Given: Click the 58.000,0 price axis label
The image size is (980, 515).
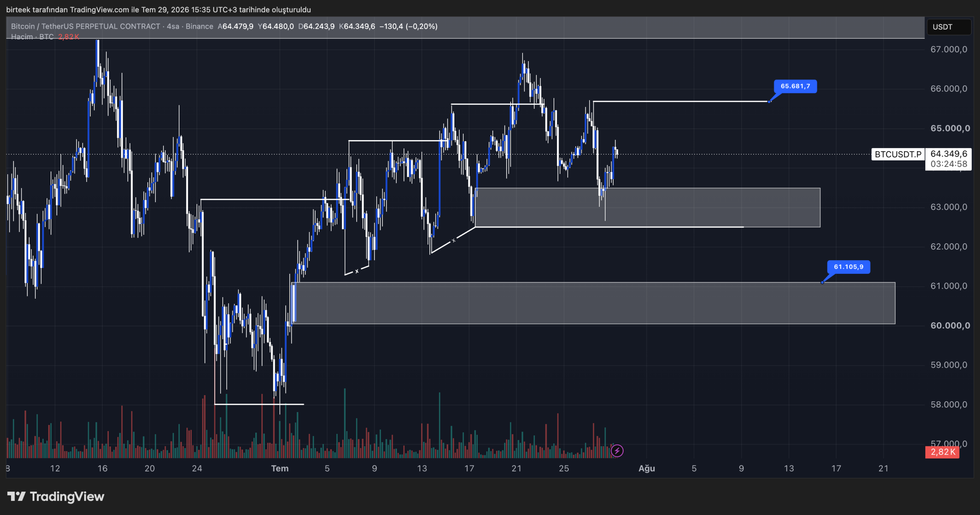Looking at the screenshot, I should tap(949, 404).
